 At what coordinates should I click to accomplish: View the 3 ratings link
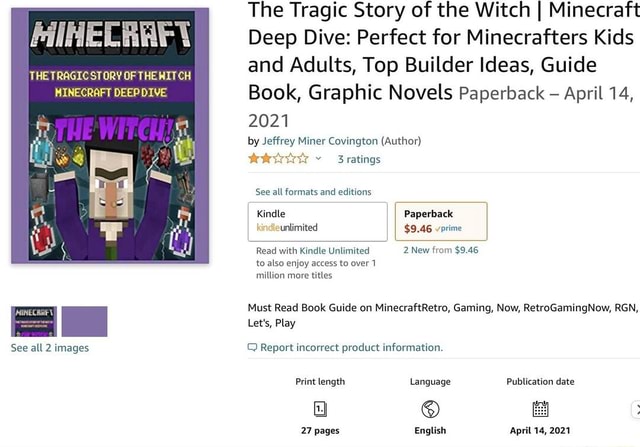358,158
